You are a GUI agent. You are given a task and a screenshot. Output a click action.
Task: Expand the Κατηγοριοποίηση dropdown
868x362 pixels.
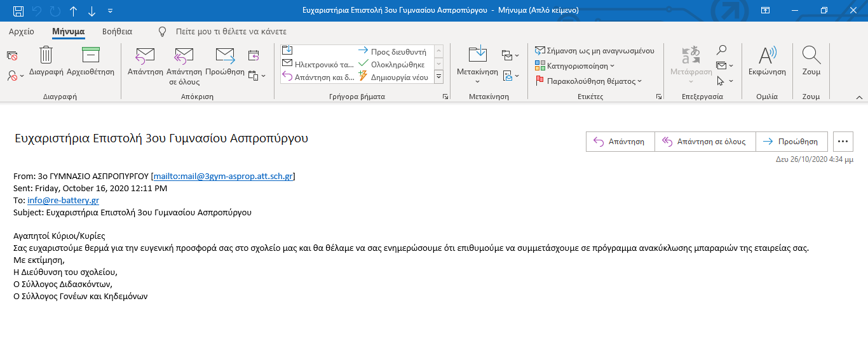pos(575,66)
